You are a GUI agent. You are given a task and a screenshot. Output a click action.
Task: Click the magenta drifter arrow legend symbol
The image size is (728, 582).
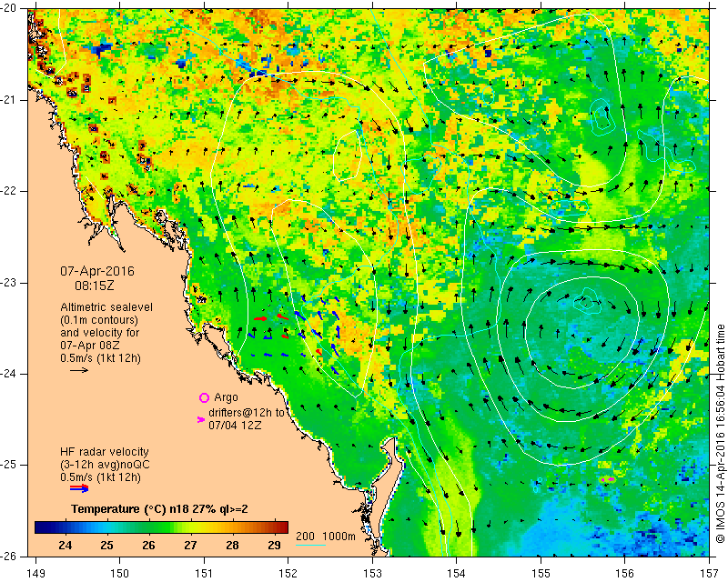pos(201,419)
